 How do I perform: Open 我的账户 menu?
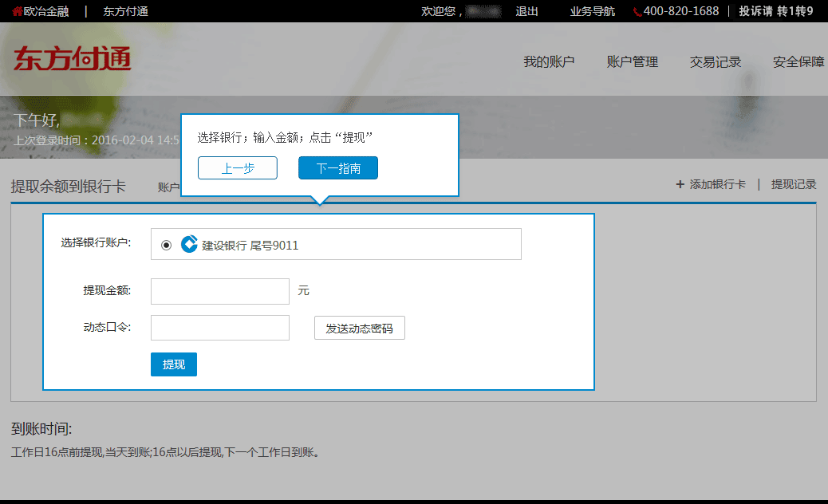click(549, 61)
